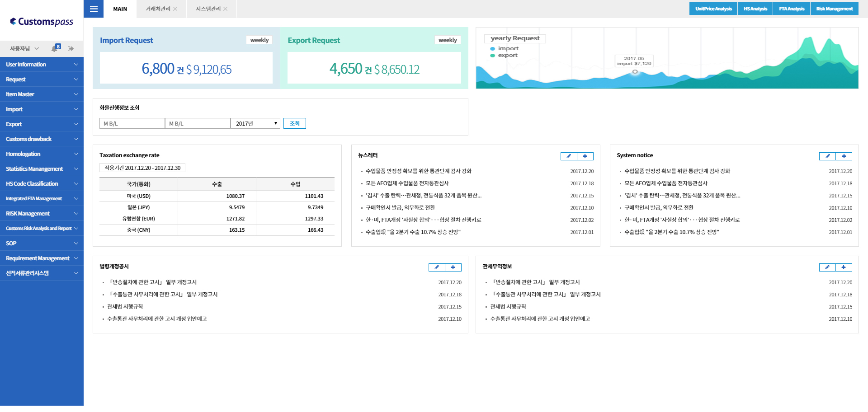The image size is (868, 412).
Task: Expand the Export sidebar menu
Action: coord(42,124)
